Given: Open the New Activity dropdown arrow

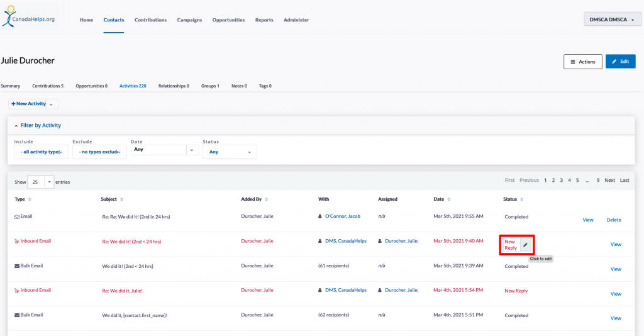Looking at the screenshot, I should [52, 104].
